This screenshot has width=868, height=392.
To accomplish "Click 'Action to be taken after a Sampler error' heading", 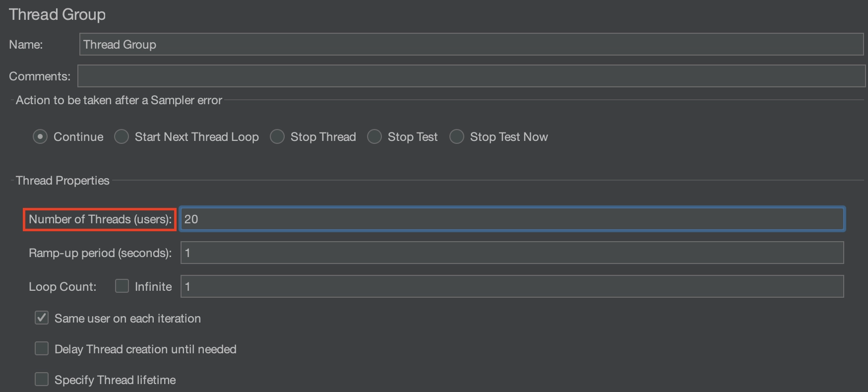I will click(119, 100).
